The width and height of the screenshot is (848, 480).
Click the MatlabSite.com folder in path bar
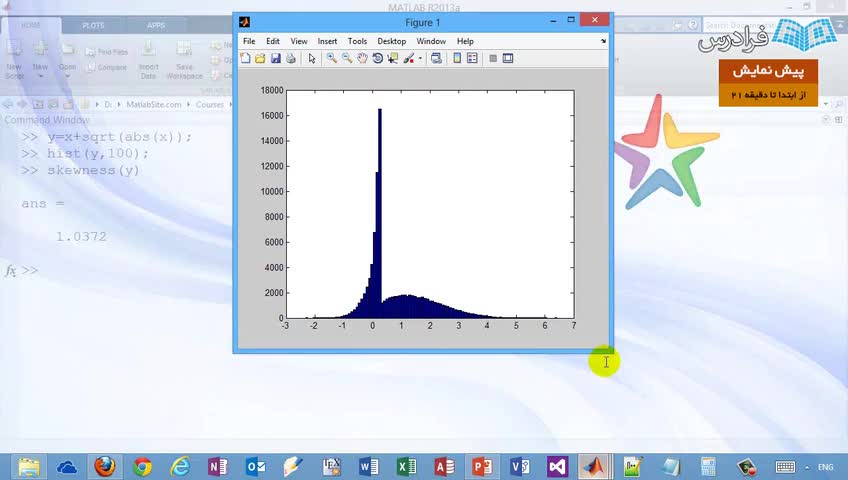coord(154,104)
